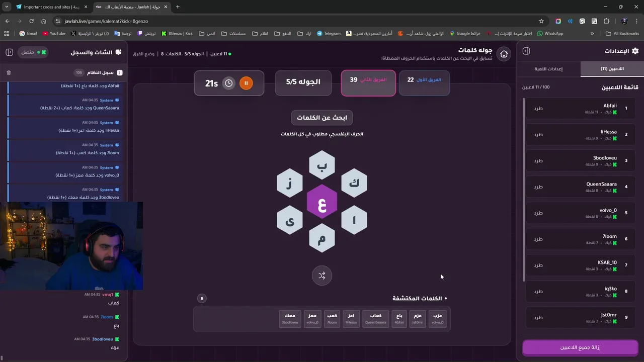644x362 pixels.
Task: Kick player iq3ko with طرد
Action: [x=538, y=291]
